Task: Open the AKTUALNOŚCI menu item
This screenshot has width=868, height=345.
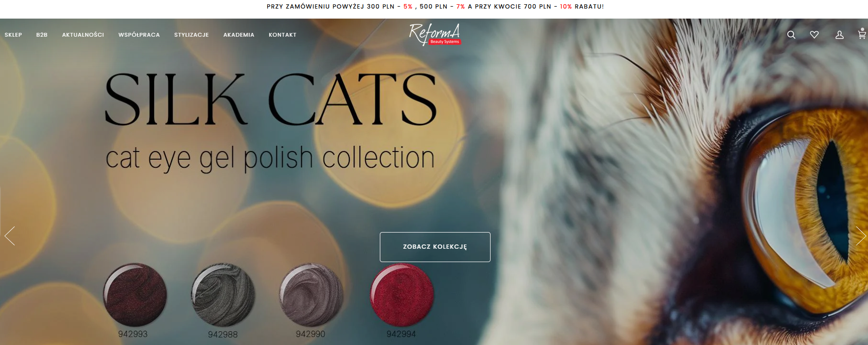Action: pos(83,35)
